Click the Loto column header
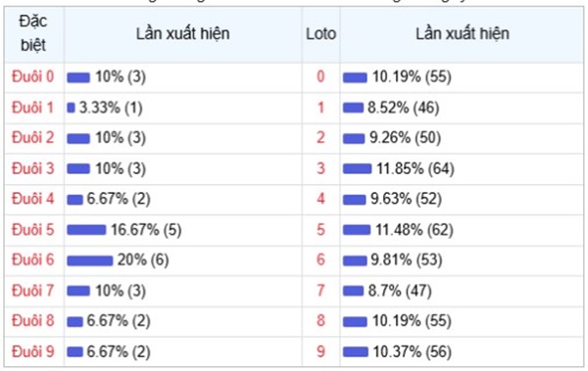 [x=320, y=34]
